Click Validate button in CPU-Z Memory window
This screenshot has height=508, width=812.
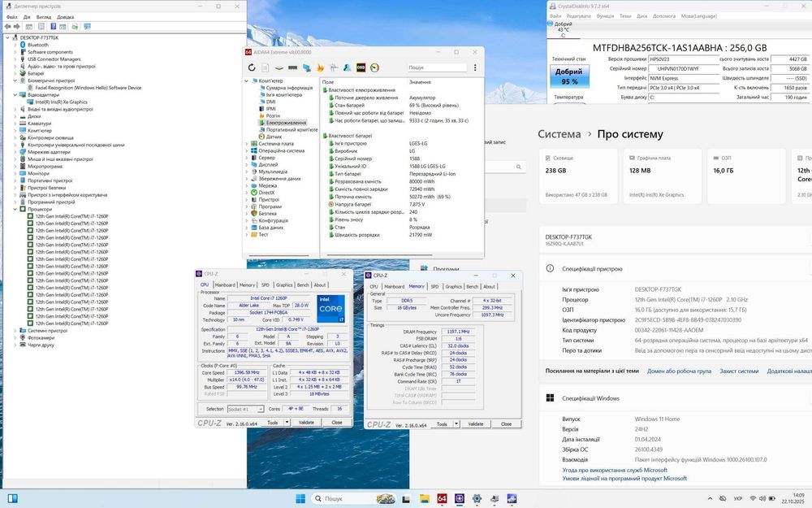pyautogui.click(x=475, y=424)
